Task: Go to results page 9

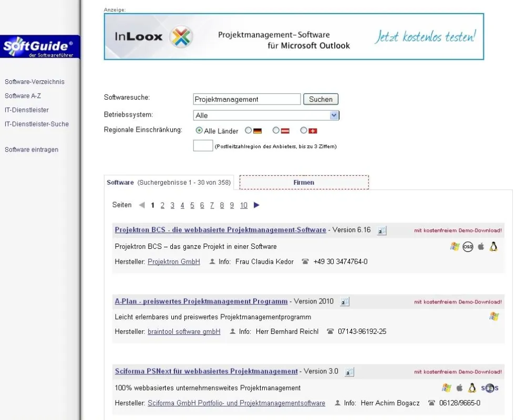Action: coord(232,206)
